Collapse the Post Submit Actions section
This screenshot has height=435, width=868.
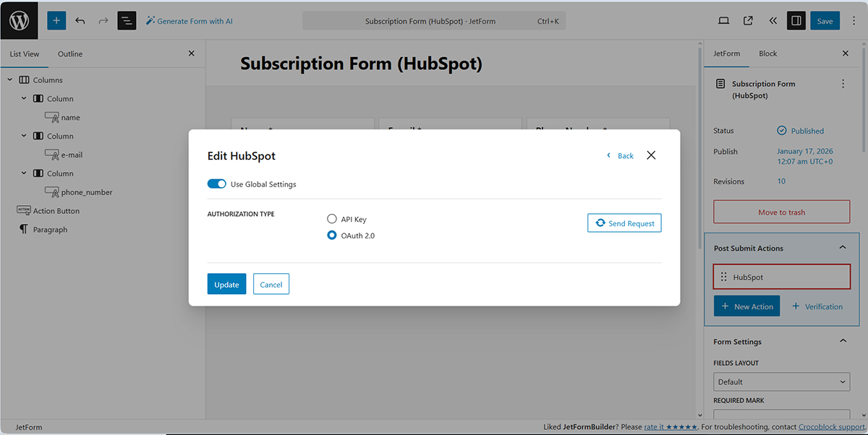pyautogui.click(x=843, y=248)
